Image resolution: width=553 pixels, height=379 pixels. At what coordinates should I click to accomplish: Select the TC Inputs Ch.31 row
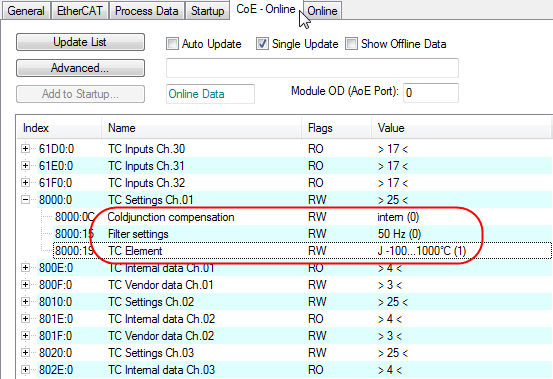point(294,166)
